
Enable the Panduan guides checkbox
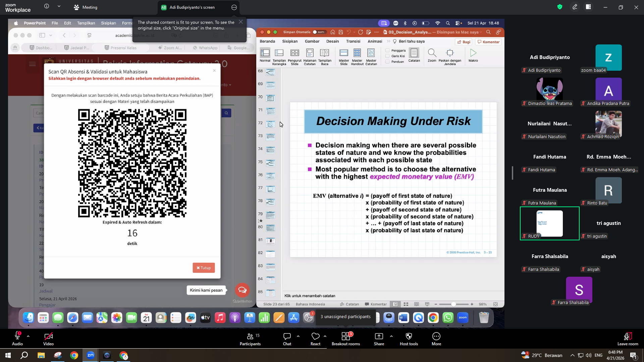(387, 62)
